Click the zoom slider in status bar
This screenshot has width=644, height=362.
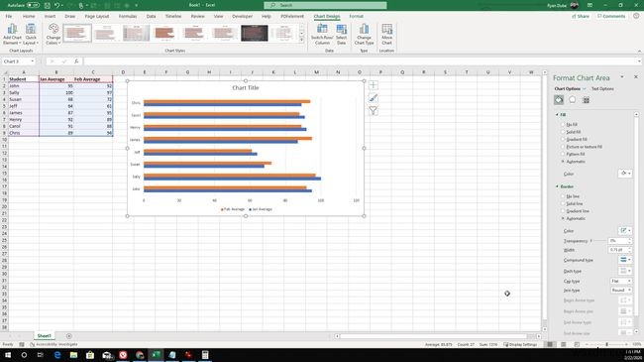[x=607, y=344]
